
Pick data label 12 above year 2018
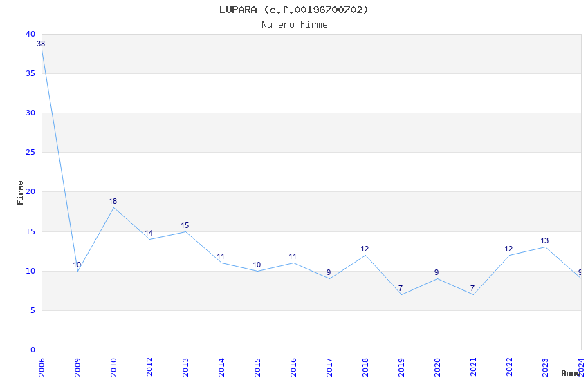click(x=365, y=249)
